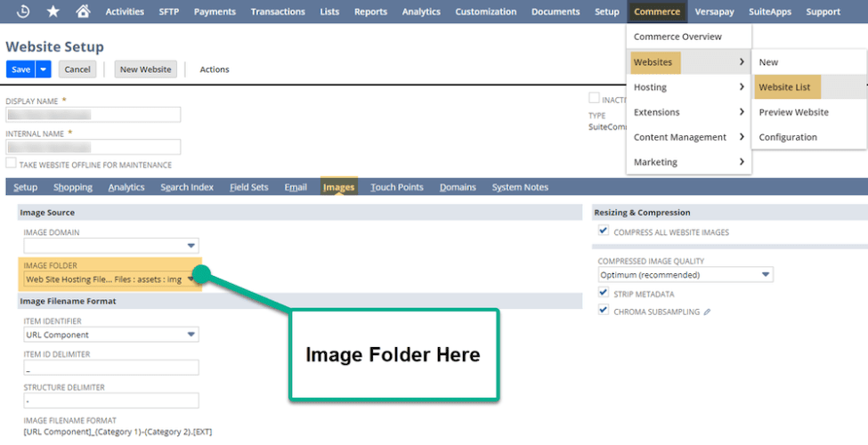Switch to the Domains subtab
The image size is (868, 445).
[458, 187]
